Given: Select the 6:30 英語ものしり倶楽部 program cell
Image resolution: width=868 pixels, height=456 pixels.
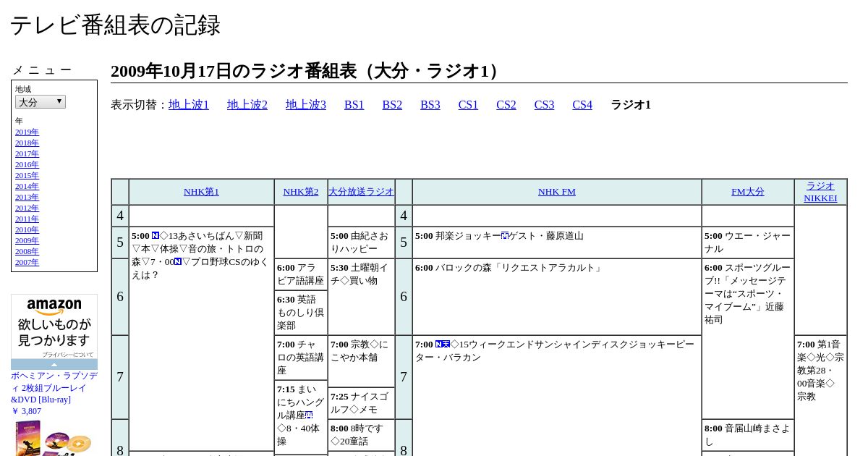Looking at the screenshot, I should point(301,313).
